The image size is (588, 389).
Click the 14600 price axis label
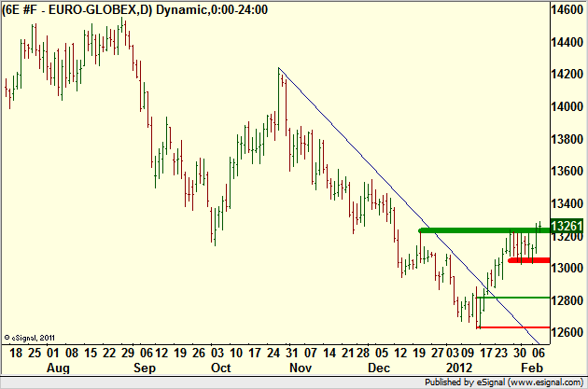tap(568, 10)
